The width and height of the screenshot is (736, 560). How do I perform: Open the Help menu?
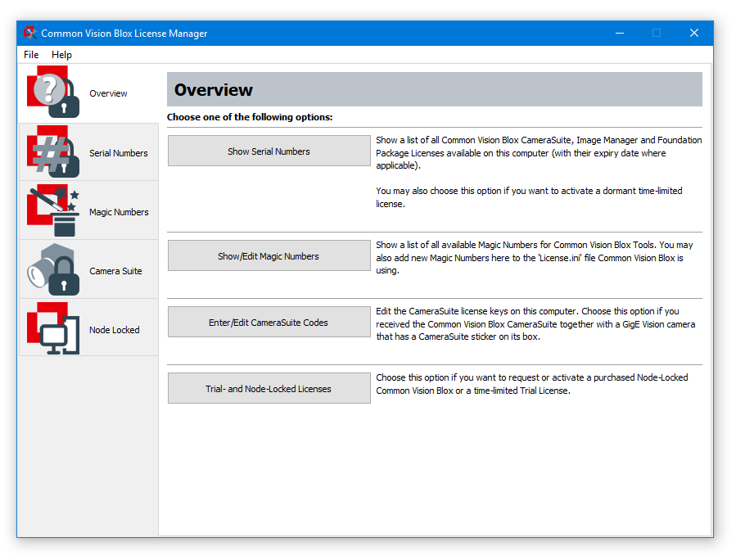coord(61,55)
